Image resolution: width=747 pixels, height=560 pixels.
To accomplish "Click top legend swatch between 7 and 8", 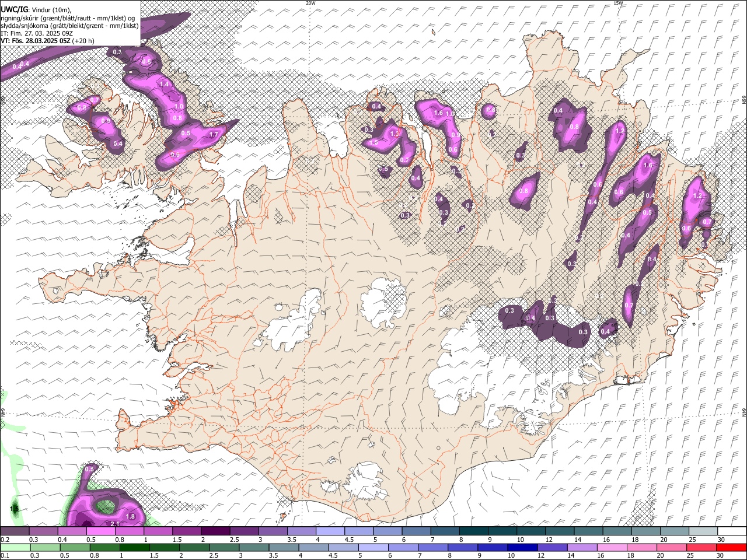I will [x=445, y=531].
